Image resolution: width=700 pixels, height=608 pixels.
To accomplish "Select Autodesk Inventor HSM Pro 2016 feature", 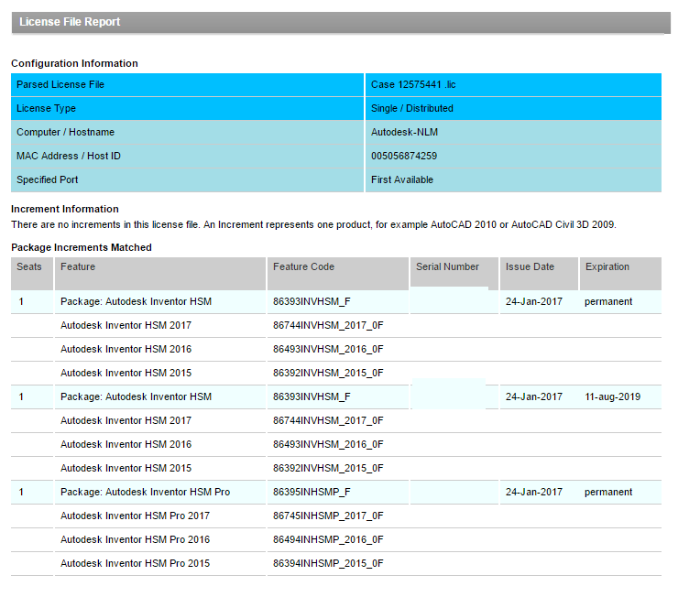I will tap(135, 539).
